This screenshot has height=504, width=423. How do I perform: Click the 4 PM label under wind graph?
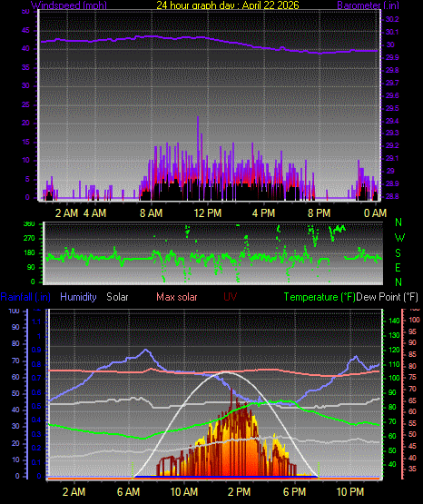point(263,212)
